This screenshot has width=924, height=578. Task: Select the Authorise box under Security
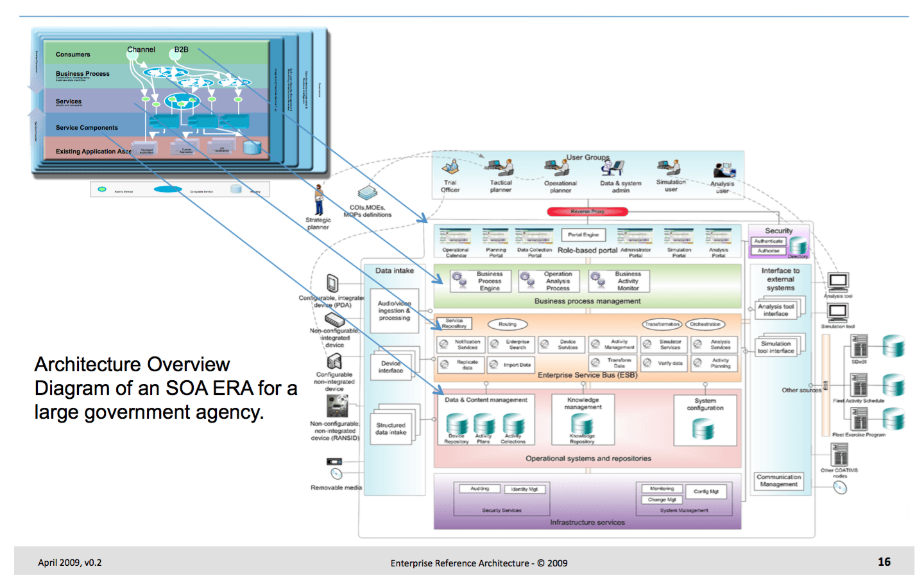(769, 251)
